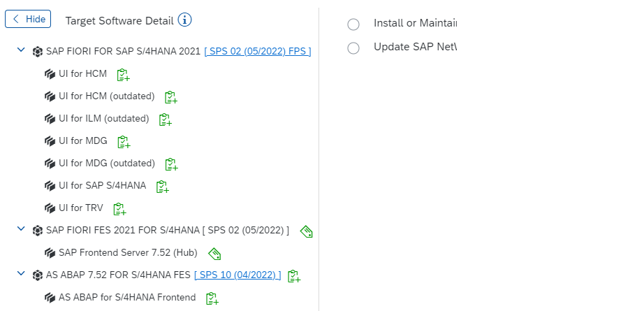Click the info icon beside Target Software Detail

[185, 20]
